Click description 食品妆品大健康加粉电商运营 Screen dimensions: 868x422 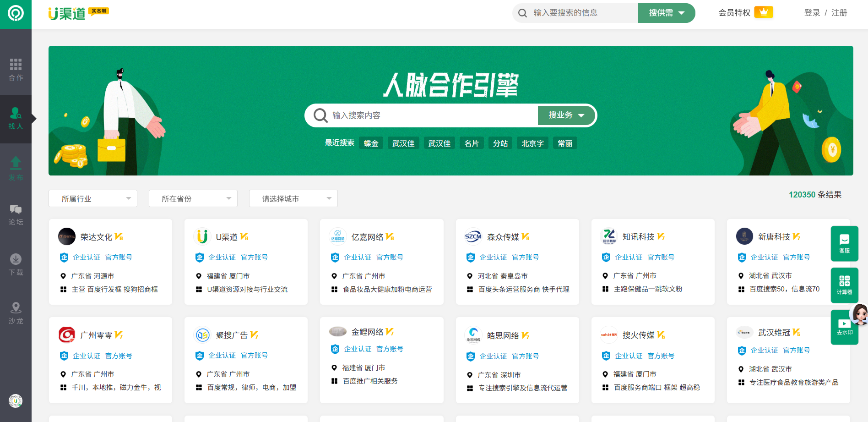coord(387,290)
